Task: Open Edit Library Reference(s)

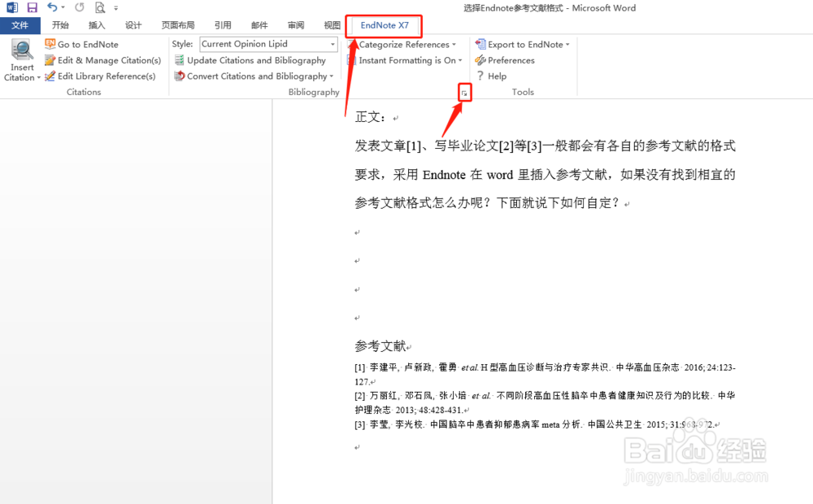Action: coord(107,76)
